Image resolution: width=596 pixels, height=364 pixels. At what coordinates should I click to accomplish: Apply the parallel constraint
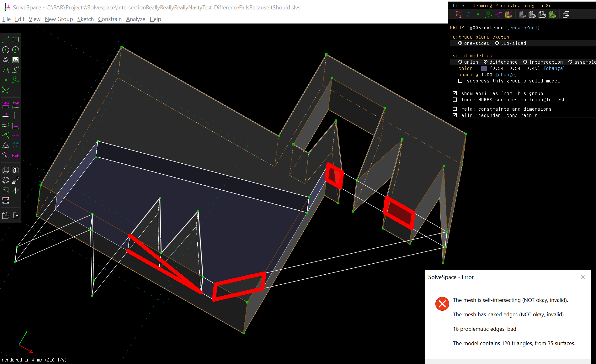pyautogui.click(x=6, y=125)
